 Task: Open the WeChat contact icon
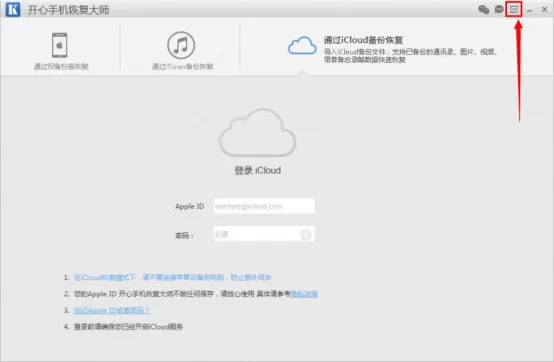pyautogui.click(x=484, y=10)
